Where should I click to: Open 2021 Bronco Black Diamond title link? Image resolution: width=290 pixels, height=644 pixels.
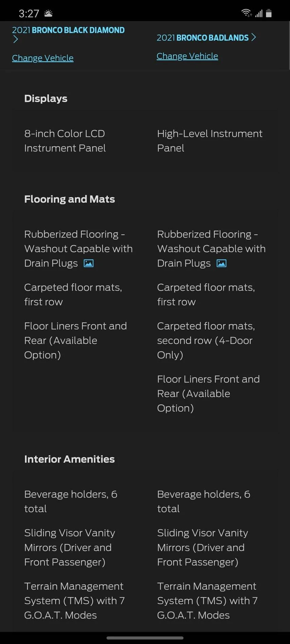68,30
